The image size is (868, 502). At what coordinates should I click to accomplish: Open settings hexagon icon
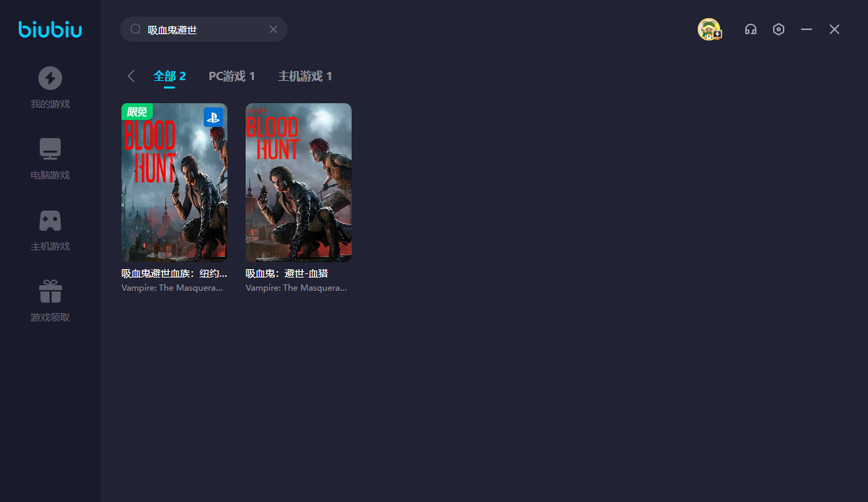[x=779, y=29]
